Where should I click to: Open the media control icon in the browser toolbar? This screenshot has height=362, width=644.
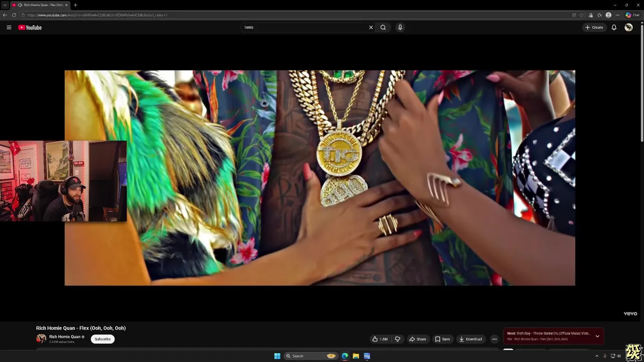(x=591, y=15)
